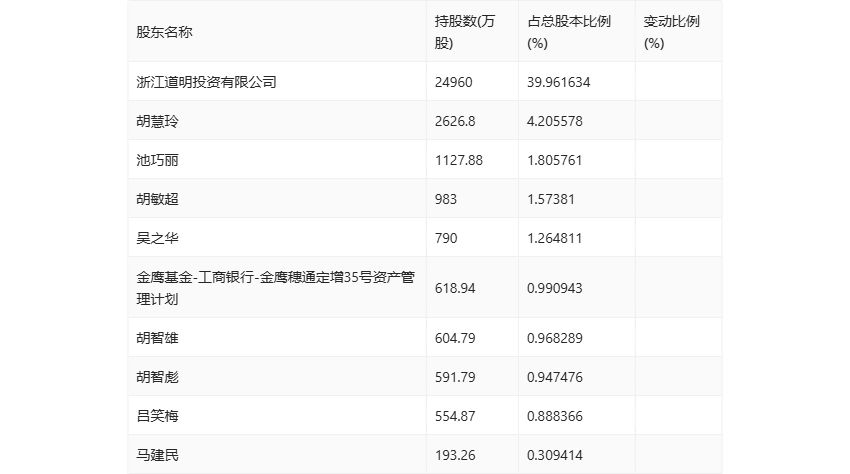This screenshot has height=474, width=850.
Task: Click the ratio value 0.990943
Action: click(x=555, y=288)
